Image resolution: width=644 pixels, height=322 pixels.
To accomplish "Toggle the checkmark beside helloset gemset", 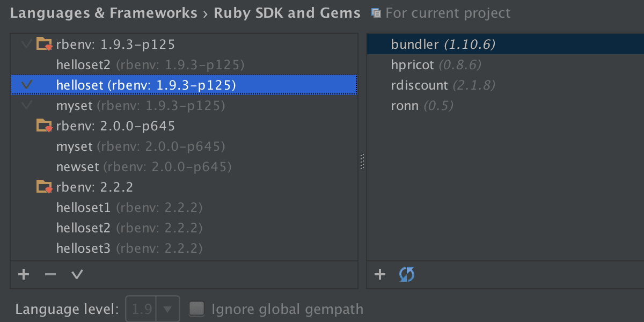I will click(26, 85).
